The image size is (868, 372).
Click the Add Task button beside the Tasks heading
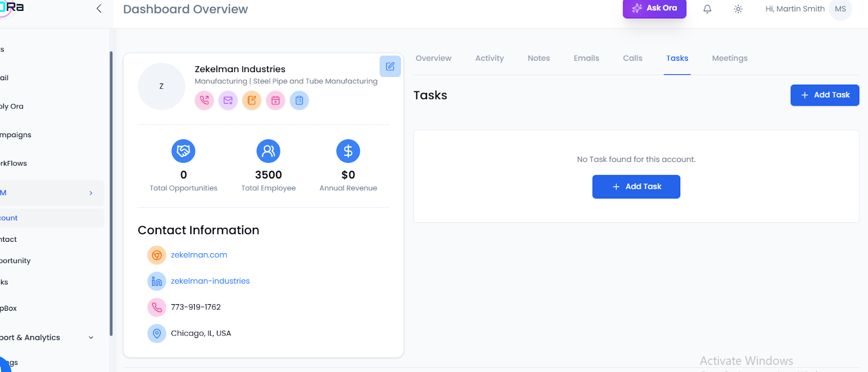click(x=825, y=95)
